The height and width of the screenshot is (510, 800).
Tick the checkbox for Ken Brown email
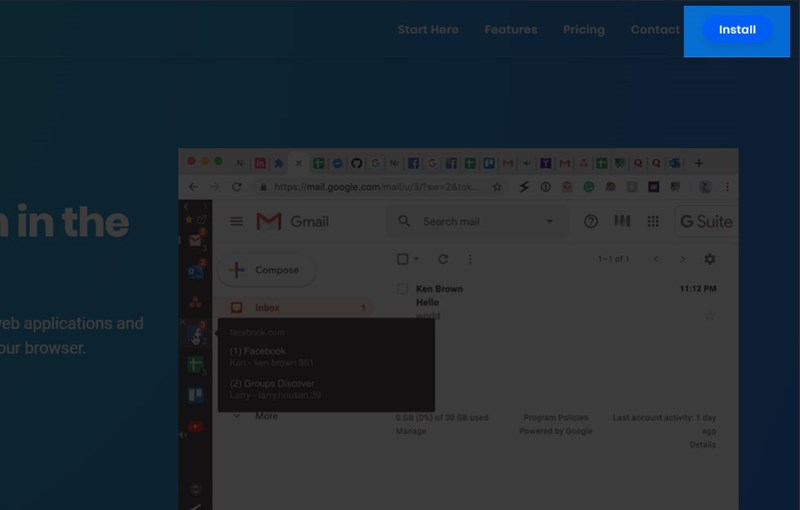coord(403,289)
